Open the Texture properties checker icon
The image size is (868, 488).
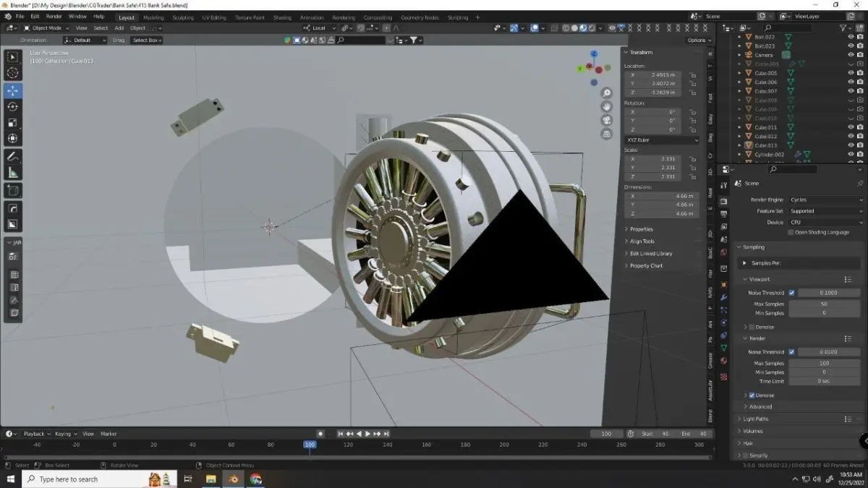tap(724, 377)
